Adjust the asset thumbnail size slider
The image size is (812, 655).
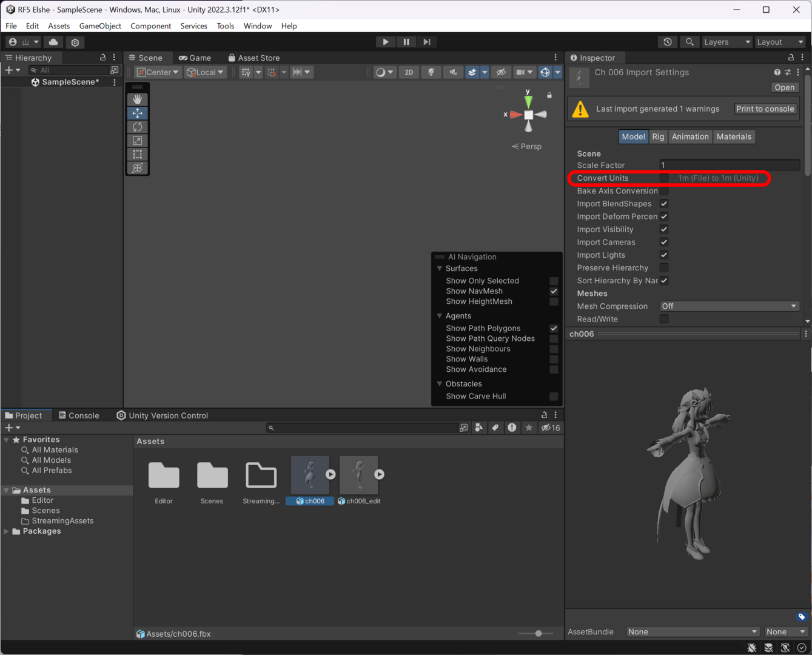(538, 633)
